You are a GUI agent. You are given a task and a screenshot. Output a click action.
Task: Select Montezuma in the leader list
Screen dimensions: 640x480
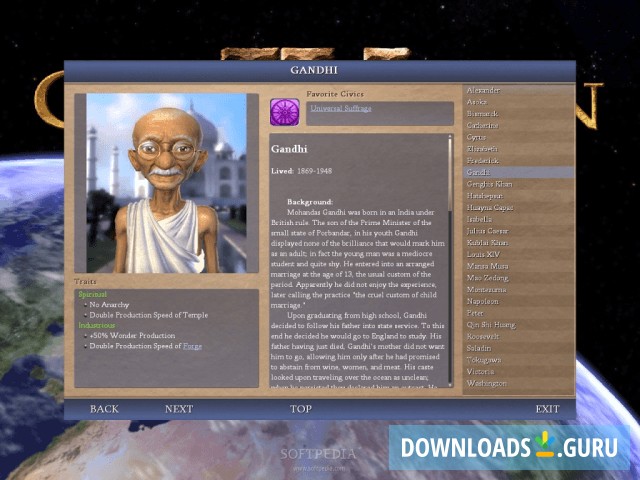(518, 290)
